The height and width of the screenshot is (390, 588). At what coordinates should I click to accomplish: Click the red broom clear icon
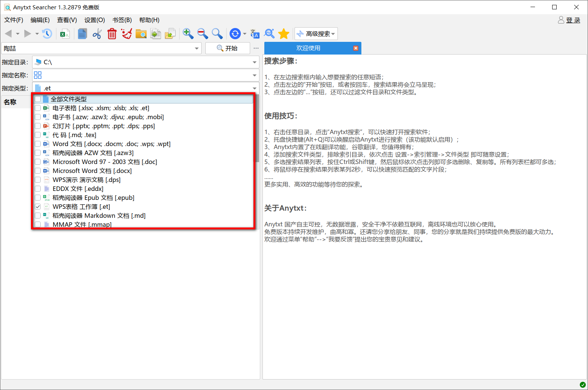[127, 34]
